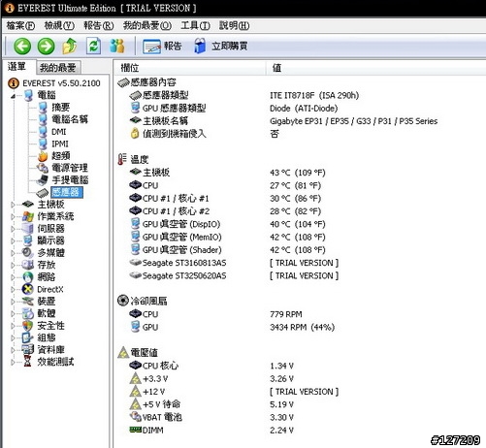Click the 立即購買 buy now button
Image resolution: width=486 pixels, height=448 pixels.
click(x=221, y=47)
